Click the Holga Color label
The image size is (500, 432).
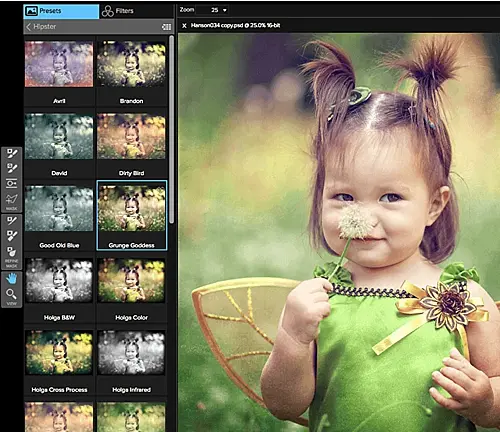[131, 318]
